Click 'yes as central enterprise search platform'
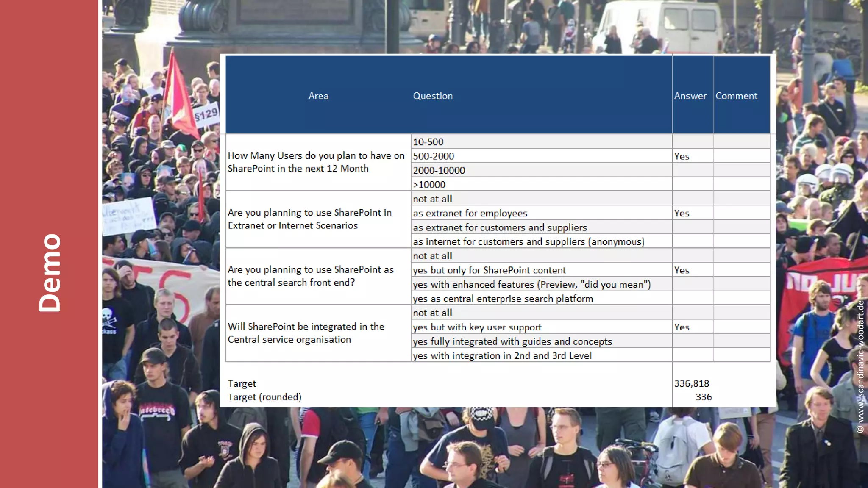The image size is (868, 488). point(503,299)
